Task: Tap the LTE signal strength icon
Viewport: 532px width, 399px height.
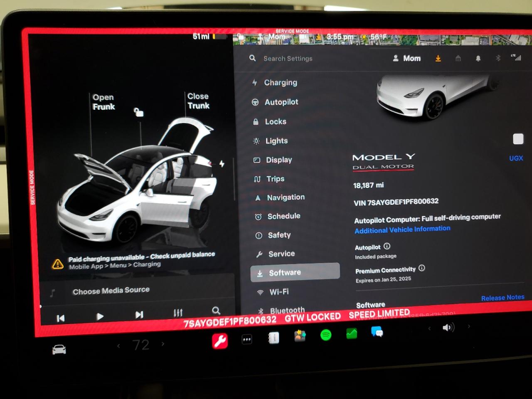Action: [x=516, y=57]
